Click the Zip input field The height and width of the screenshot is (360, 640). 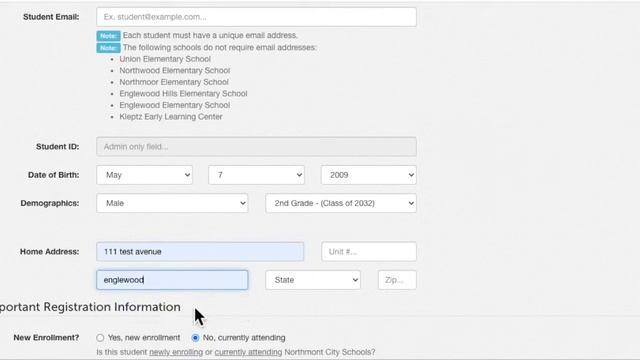tap(397, 280)
